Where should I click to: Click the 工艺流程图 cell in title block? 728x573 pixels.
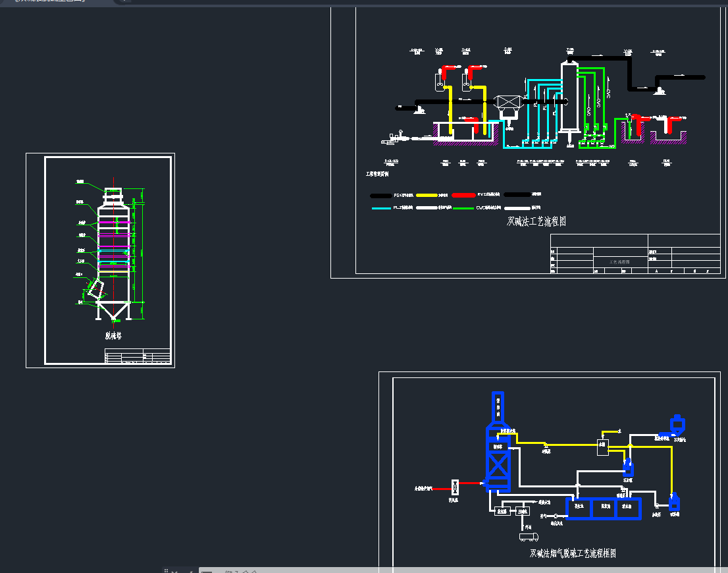(619, 262)
